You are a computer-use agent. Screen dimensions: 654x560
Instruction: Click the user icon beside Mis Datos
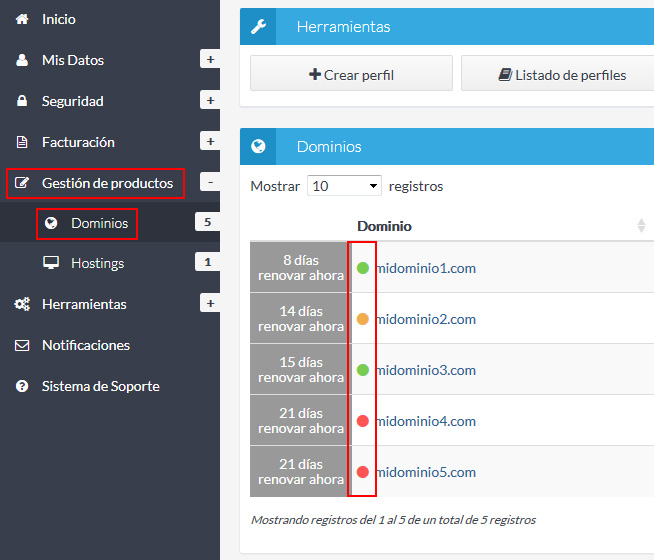click(x=22, y=60)
